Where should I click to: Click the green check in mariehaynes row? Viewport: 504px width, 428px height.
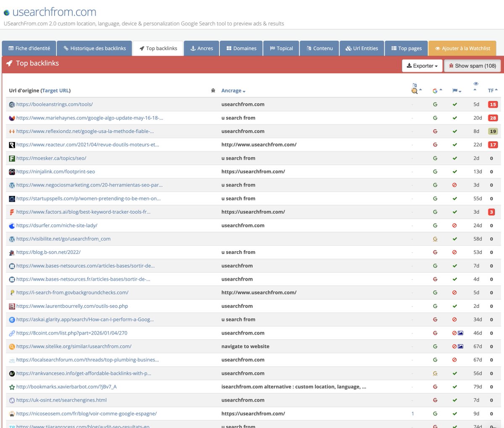coord(454,118)
